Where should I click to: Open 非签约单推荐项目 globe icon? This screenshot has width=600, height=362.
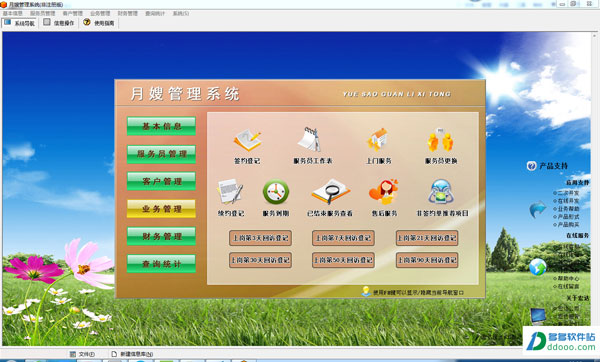click(x=441, y=192)
